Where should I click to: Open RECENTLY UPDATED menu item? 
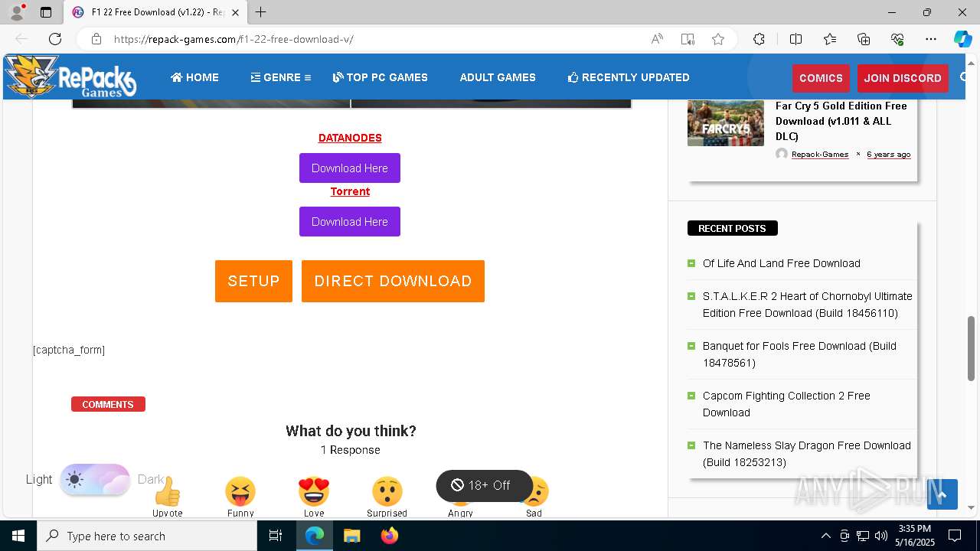629,77
